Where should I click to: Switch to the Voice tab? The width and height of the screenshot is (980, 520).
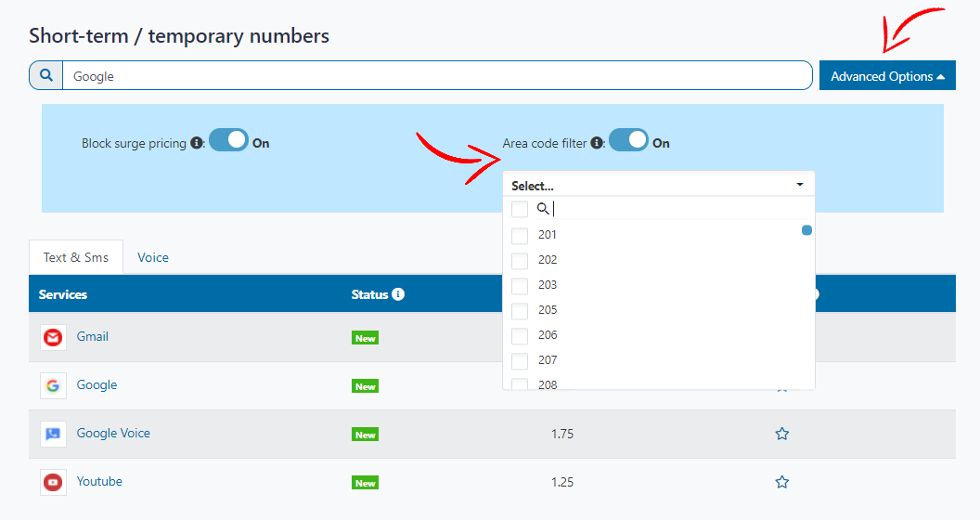153,257
